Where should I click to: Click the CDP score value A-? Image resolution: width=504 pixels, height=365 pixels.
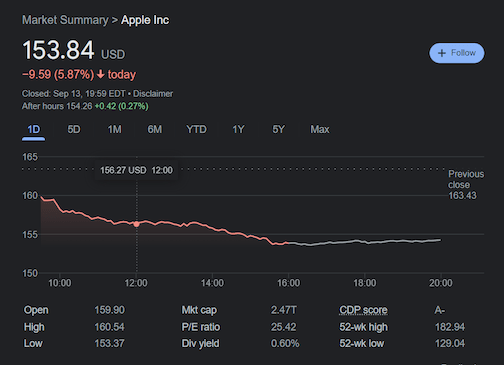pos(439,310)
